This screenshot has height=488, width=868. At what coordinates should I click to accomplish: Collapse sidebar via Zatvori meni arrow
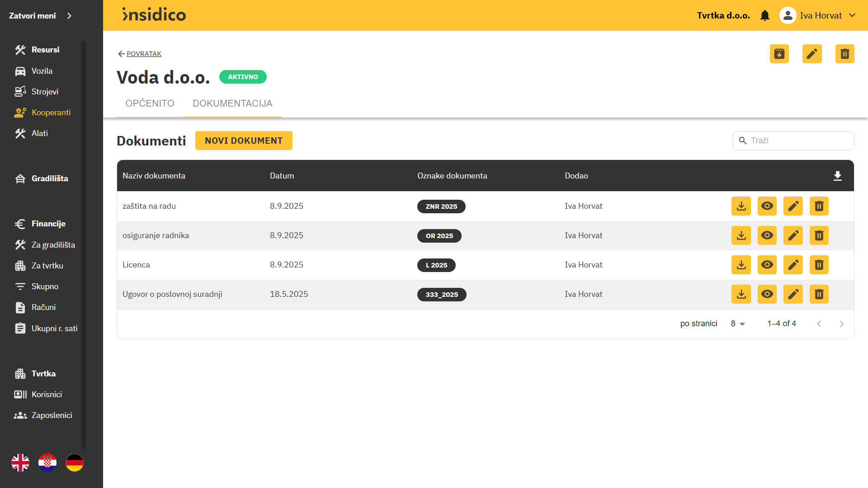click(69, 16)
